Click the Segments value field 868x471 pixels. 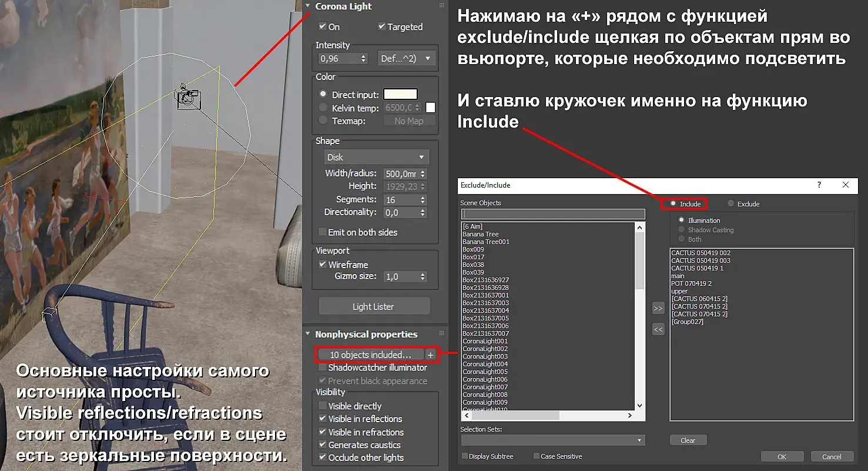tap(401, 200)
